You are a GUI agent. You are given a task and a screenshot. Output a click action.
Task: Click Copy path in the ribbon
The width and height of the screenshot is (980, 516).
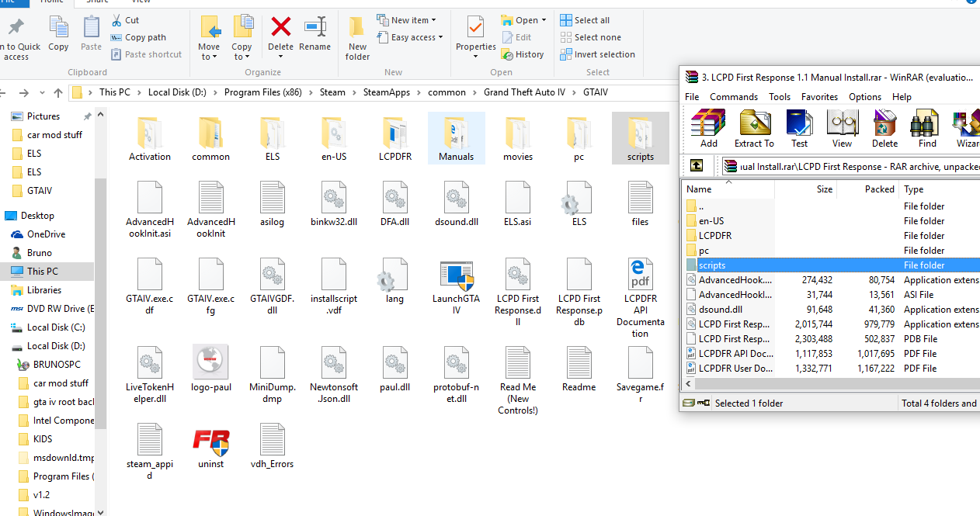pyautogui.click(x=138, y=37)
